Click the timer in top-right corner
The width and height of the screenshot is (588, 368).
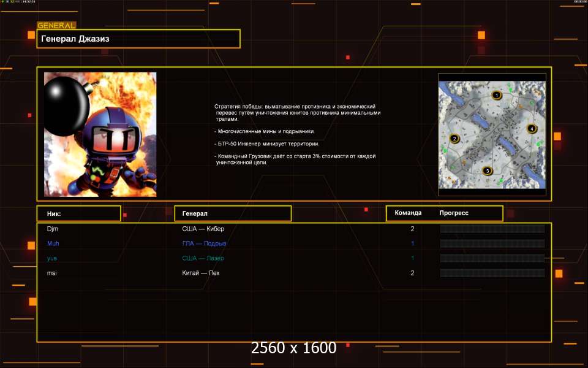pyautogui.click(x=579, y=2)
